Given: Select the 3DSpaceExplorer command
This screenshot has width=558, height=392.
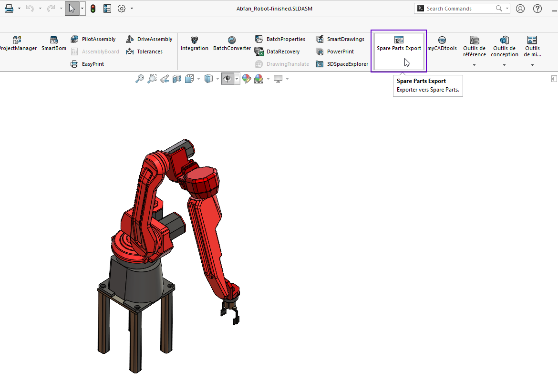Looking at the screenshot, I should 342,64.
